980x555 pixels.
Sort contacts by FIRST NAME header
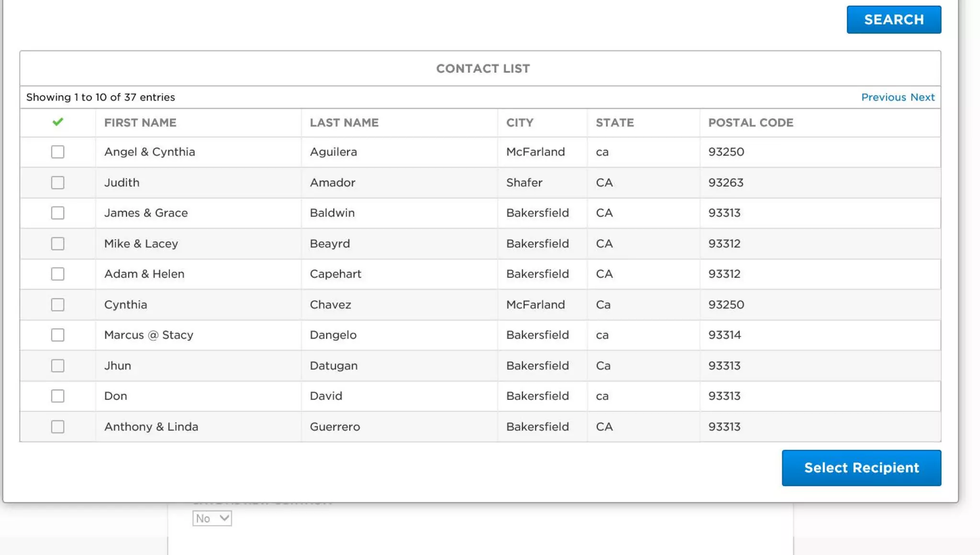tap(140, 123)
